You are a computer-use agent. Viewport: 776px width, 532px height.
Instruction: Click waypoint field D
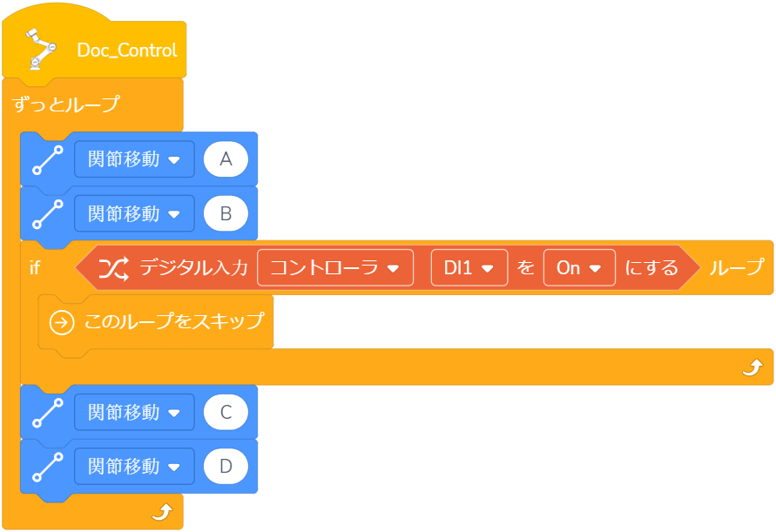point(226,466)
